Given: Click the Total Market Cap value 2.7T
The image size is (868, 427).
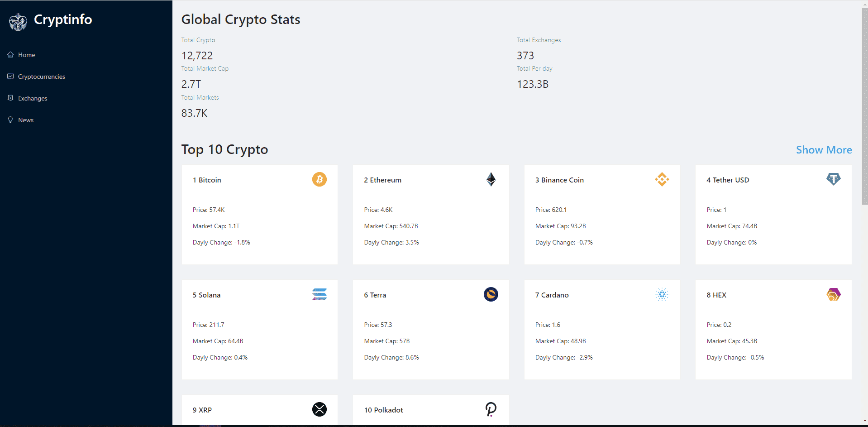Looking at the screenshot, I should click(x=191, y=84).
